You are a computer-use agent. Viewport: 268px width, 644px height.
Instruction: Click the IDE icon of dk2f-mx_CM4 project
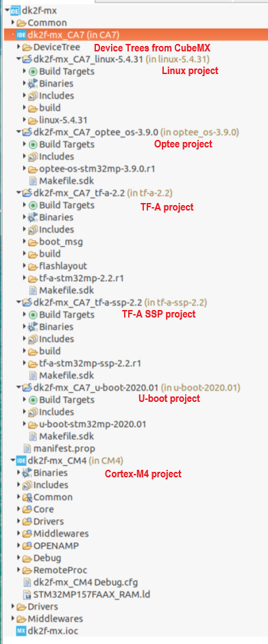point(21,460)
